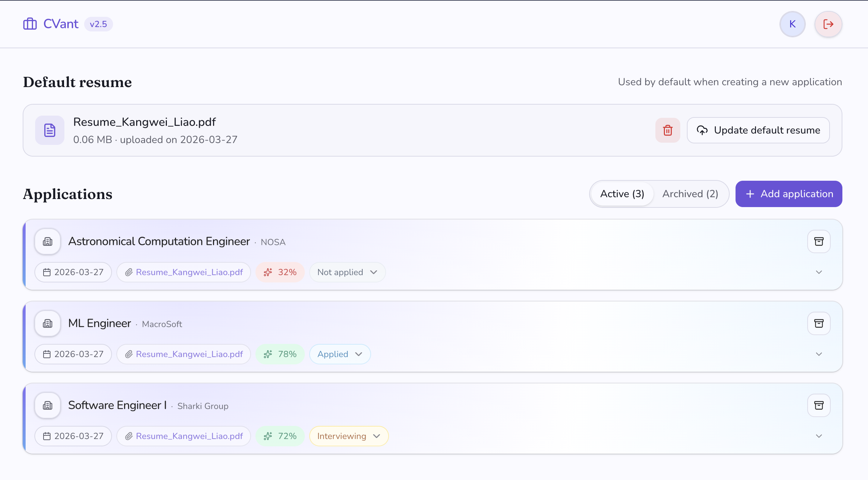The height and width of the screenshot is (480, 868).
Task: Click Add application button
Action: [x=789, y=194]
